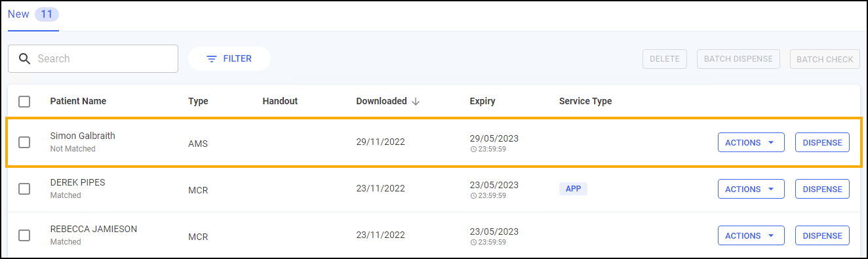This screenshot has width=868, height=259.
Task: Click the clock icon under Rebecca Jamieson's expiry
Action: [x=473, y=242]
